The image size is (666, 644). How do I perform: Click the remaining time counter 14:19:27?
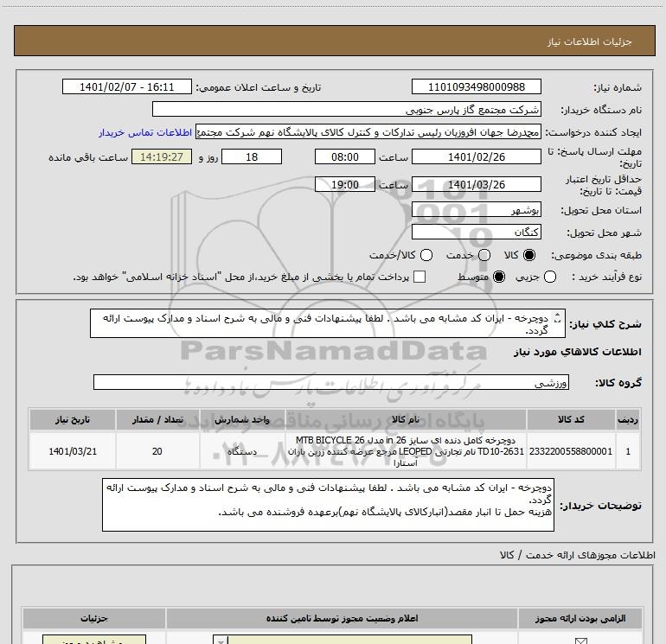(162, 156)
